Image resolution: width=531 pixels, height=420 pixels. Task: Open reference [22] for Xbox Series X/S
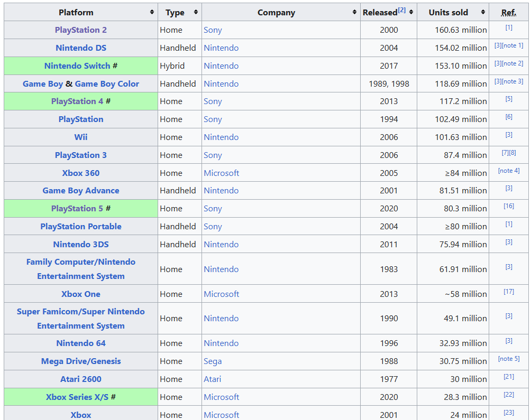pos(508,395)
